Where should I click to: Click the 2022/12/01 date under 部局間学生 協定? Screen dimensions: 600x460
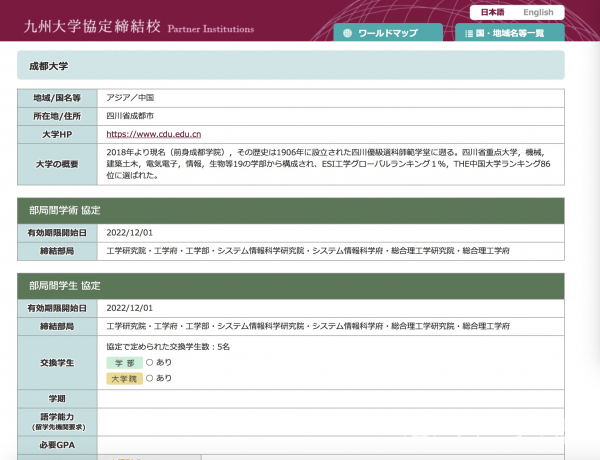(129, 308)
